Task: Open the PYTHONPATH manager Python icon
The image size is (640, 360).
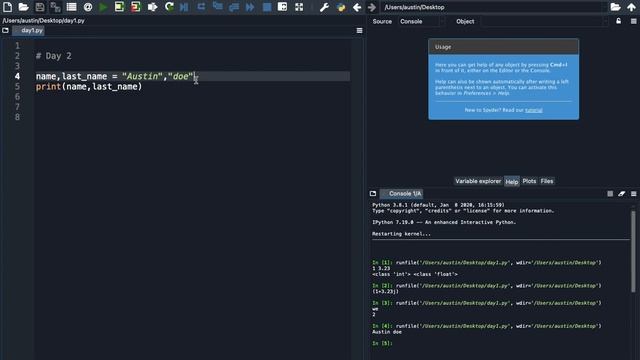Action: coord(341,7)
